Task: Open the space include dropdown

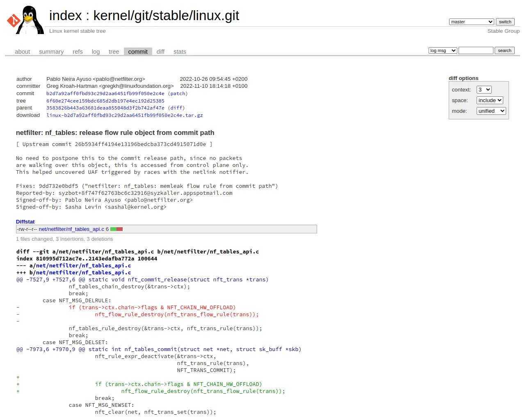Action: point(490,100)
